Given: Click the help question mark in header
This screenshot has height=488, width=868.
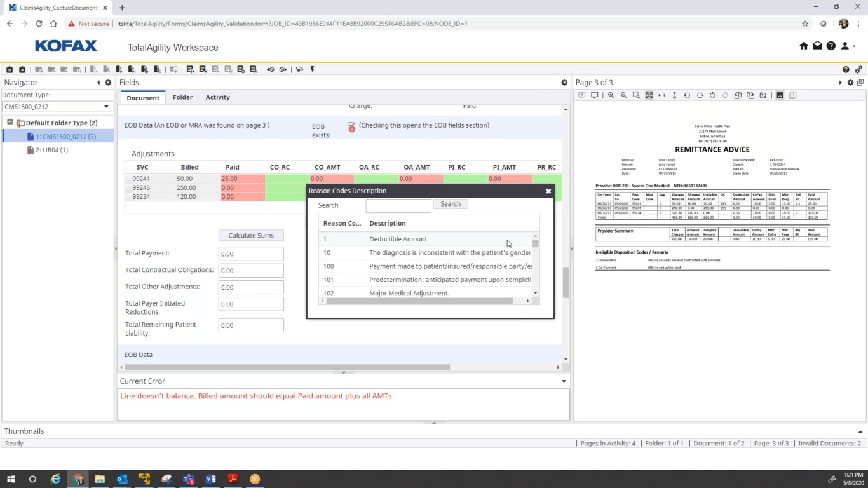Looking at the screenshot, I should 831,46.
